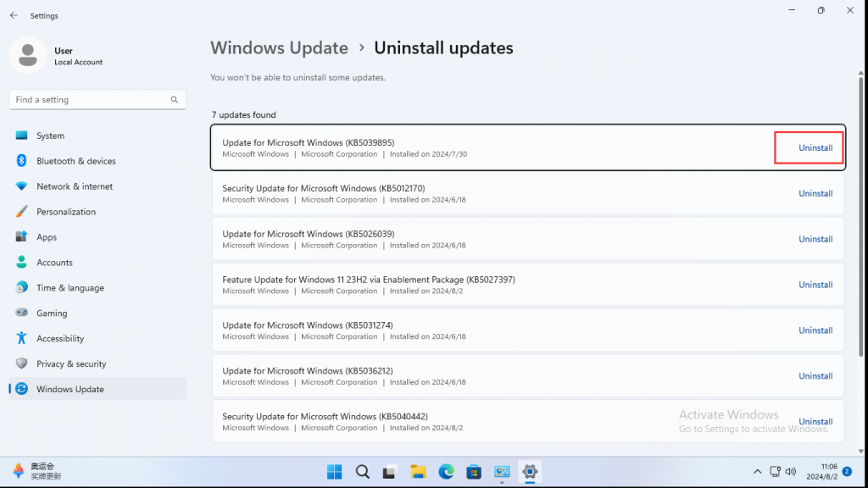
Task: Click the gamepad icon beside Gaming
Action: click(21, 313)
